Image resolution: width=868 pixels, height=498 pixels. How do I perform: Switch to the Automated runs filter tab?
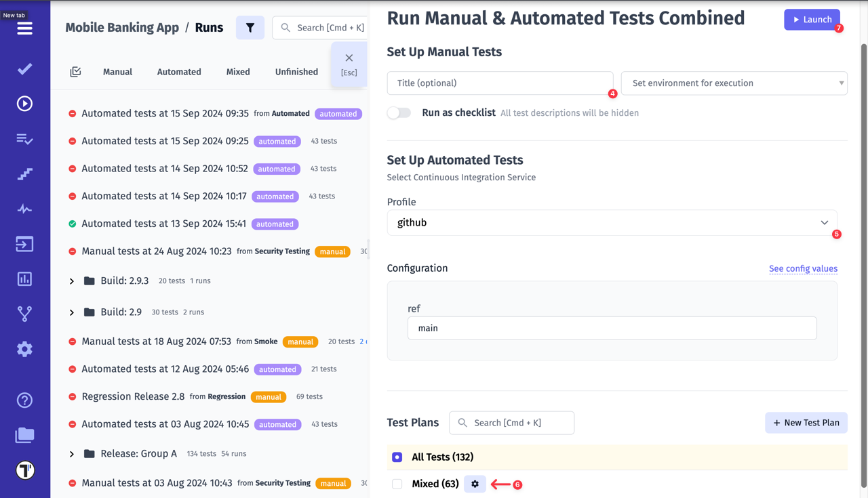pyautogui.click(x=178, y=71)
